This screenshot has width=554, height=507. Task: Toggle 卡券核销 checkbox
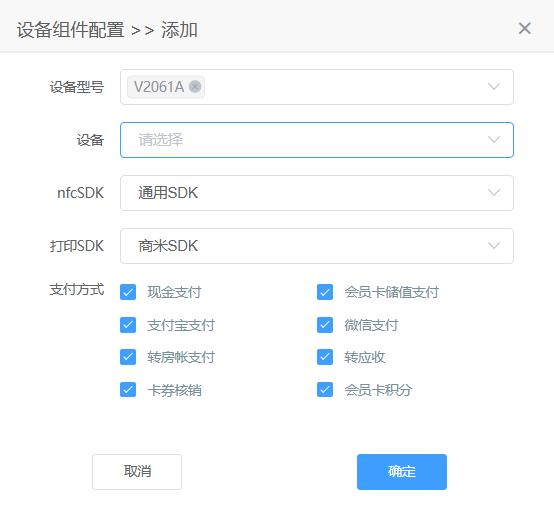pos(128,390)
